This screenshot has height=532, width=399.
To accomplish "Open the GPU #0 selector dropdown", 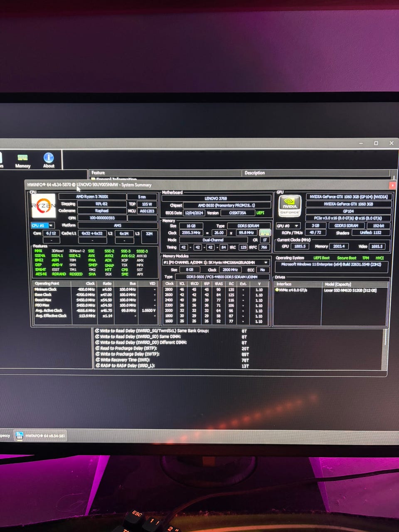I will coord(288,226).
